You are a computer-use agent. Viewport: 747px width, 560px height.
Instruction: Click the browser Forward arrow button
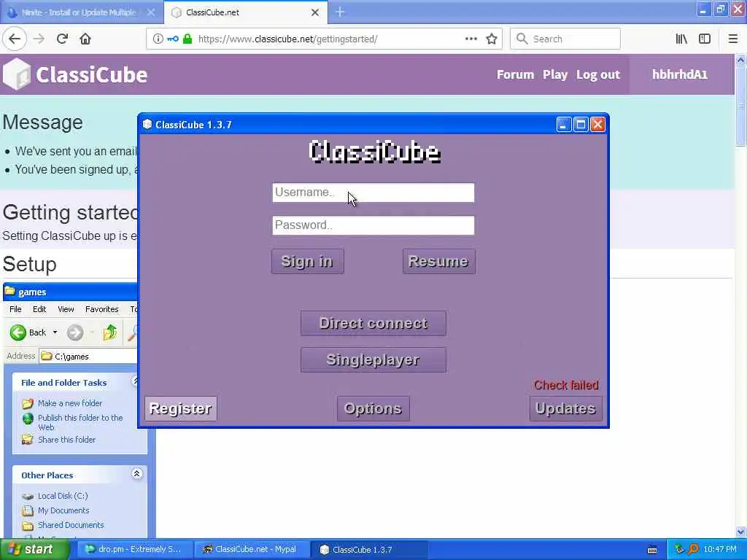click(x=39, y=39)
